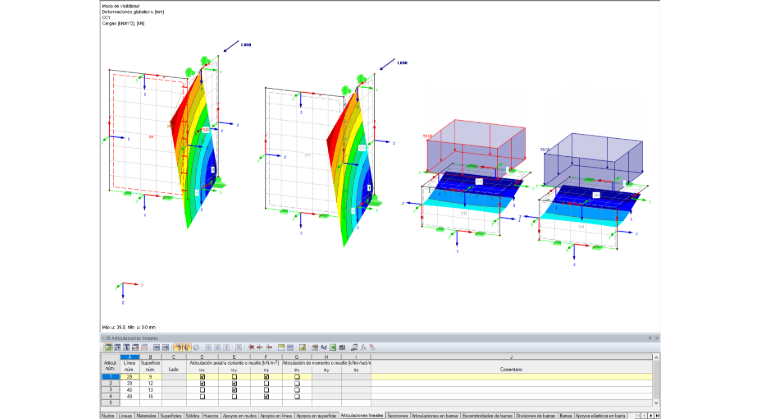Image resolution: width=760 pixels, height=419 pixels.
Task: Open the Huecos tab
Action: coord(210,416)
